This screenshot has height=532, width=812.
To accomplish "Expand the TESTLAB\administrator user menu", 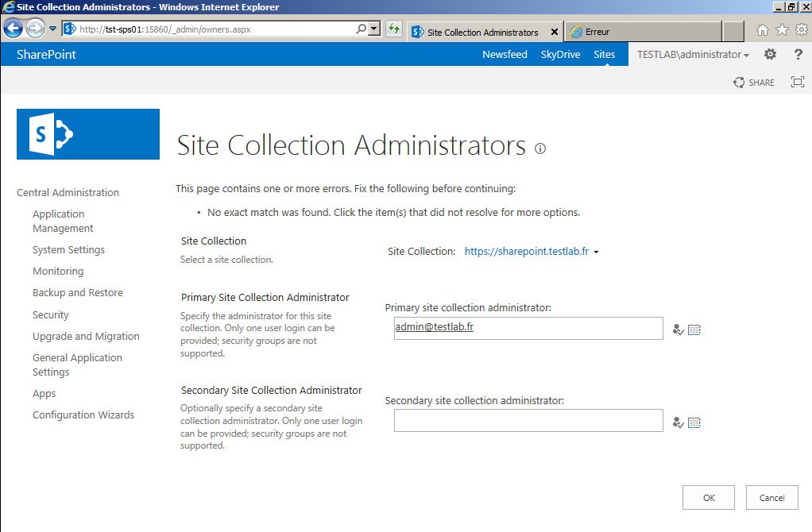I will click(x=693, y=54).
